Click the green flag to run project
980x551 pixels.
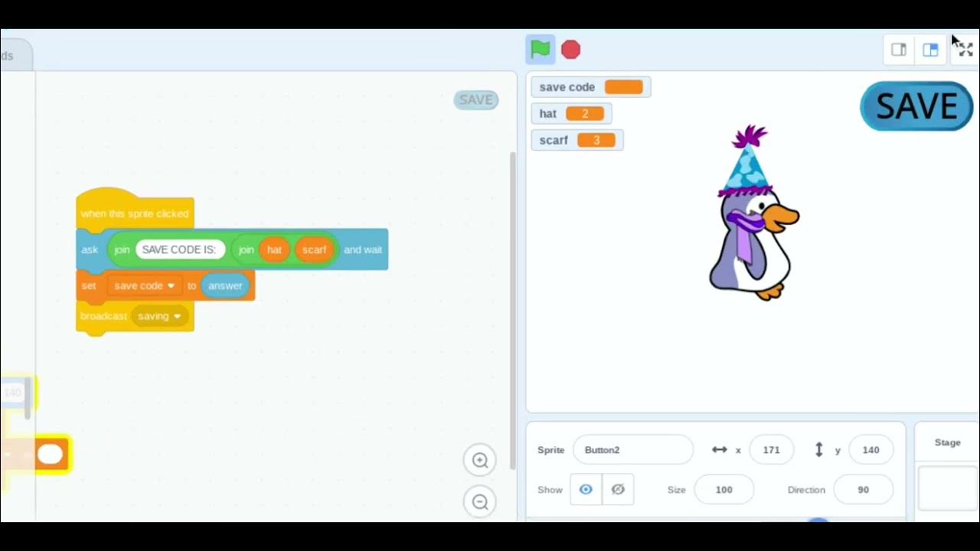pyautogui.click(x=540, y=50)
